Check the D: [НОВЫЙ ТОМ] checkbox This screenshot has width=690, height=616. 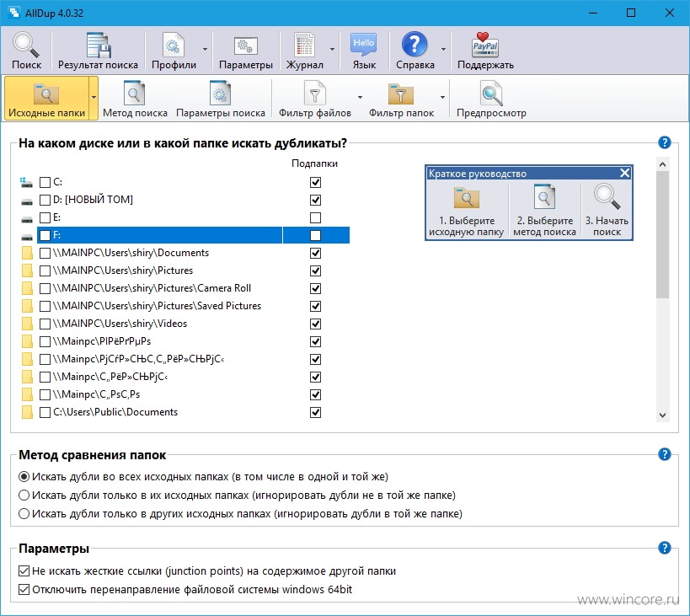coord(45,201)
